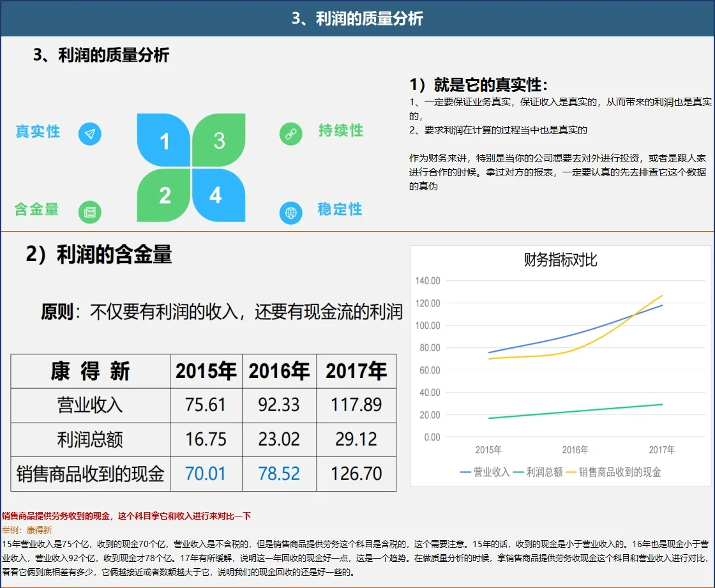Select the 2016年 column header in the table

tap(279, 371)
